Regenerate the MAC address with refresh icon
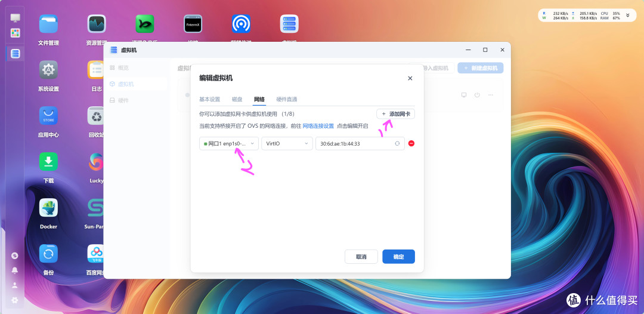This screenshot has width=644, height=314. (397, 143)
